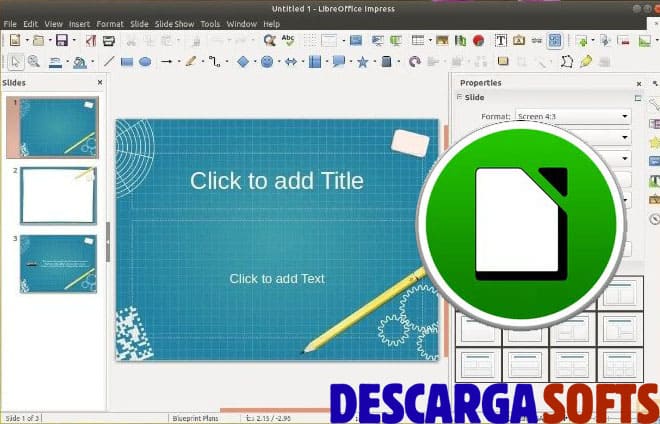Open the Format menu

110,24
